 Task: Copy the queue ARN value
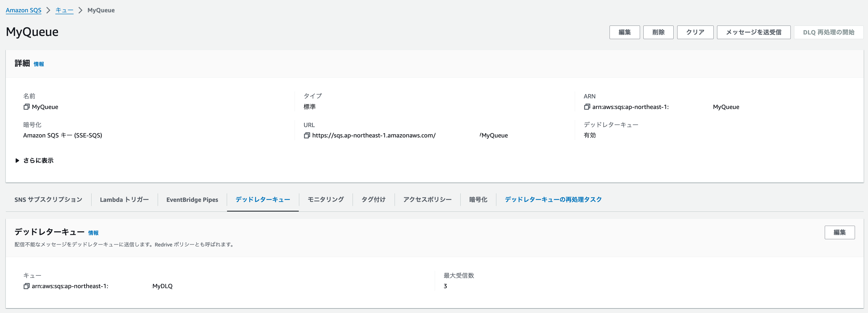[586, 107]
